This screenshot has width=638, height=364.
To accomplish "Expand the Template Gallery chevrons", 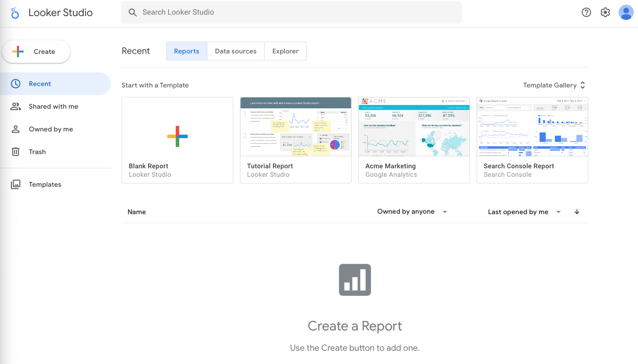I will click(583, 85).
